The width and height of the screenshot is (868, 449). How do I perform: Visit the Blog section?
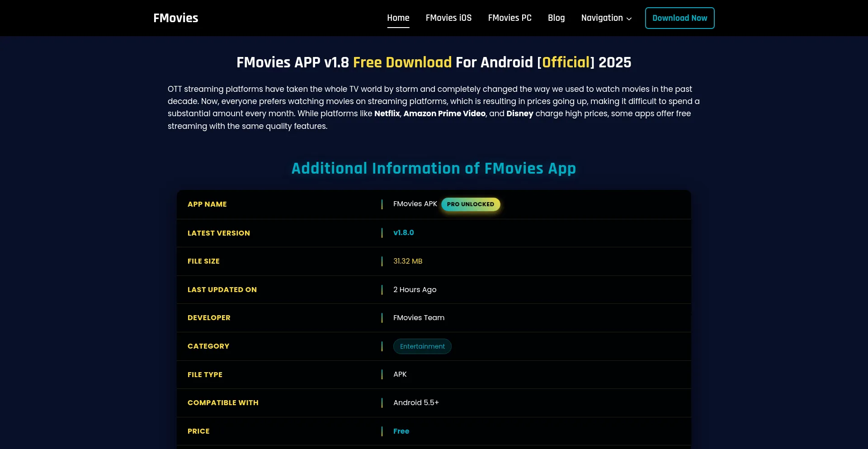pos(556,18)
